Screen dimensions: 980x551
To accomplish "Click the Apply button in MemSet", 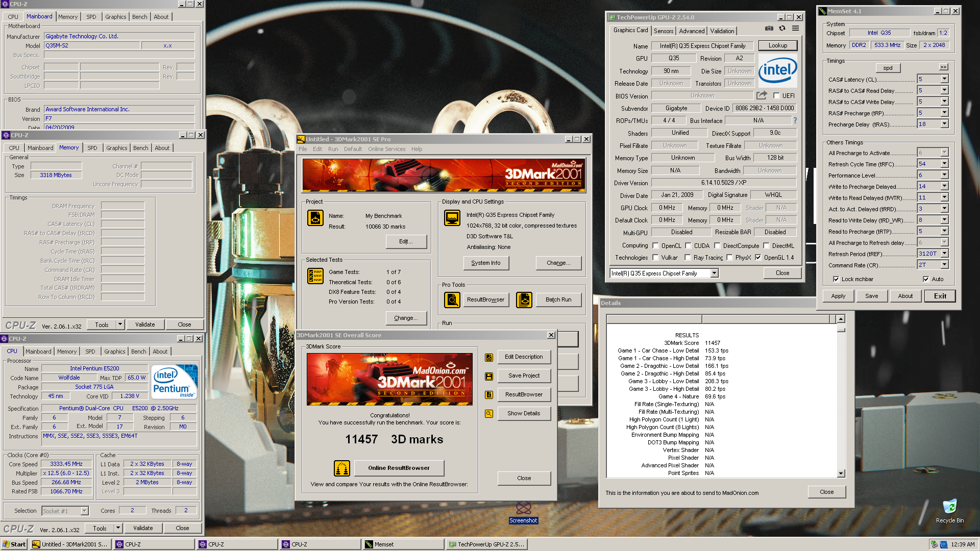I will pyautogui.click(x=838, y=296).
